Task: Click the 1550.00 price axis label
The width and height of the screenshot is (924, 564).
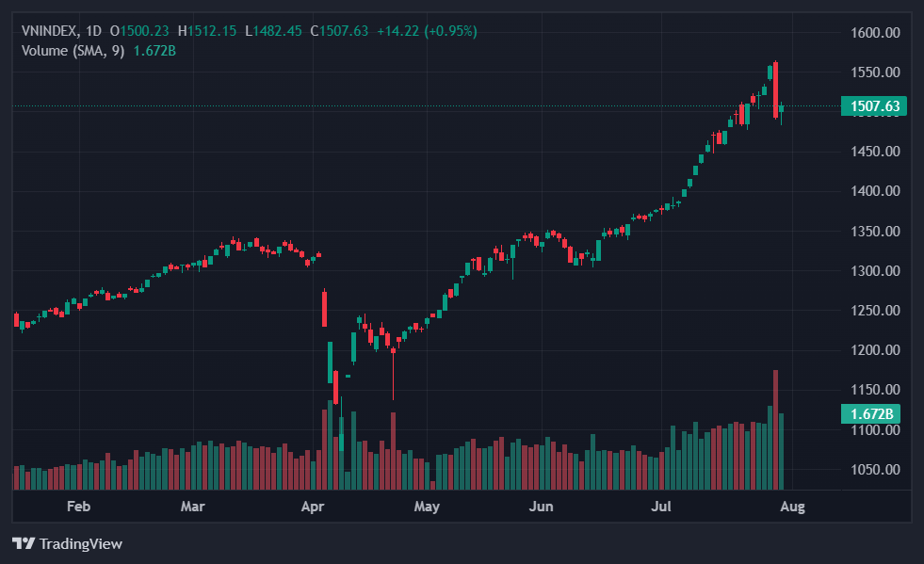Action: click(875, 73)
